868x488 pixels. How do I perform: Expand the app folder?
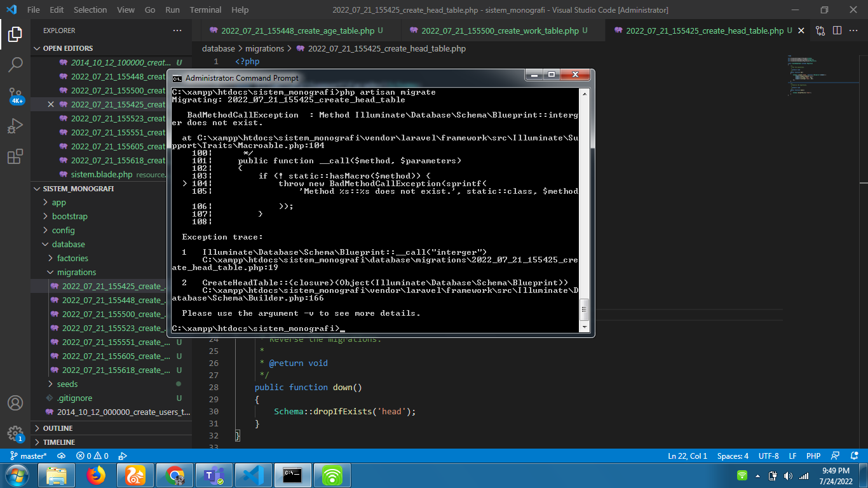tap(59, 202)
